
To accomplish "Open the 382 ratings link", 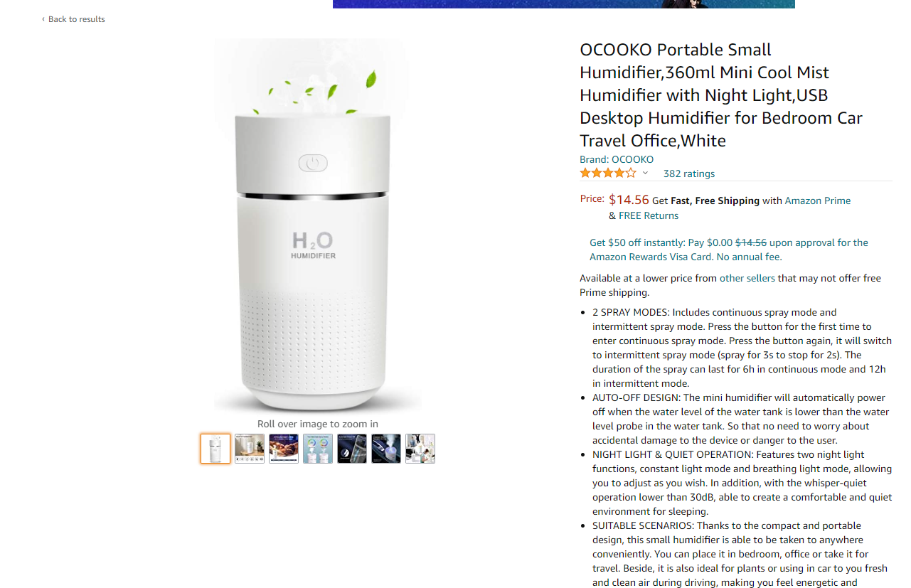I will [689, 173].
